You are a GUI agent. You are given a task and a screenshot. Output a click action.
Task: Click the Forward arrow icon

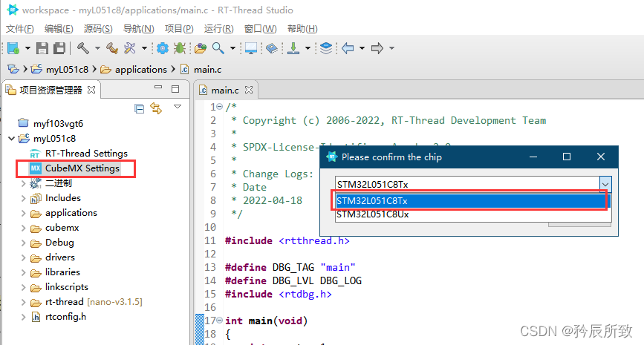377,48
